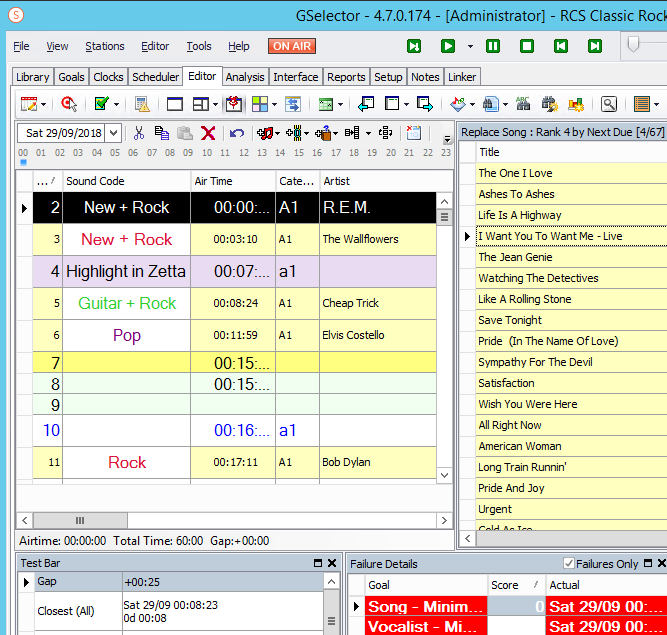667x635 pixels.
Task: Click the binoculars with star icon
Action: click(550, 104)
